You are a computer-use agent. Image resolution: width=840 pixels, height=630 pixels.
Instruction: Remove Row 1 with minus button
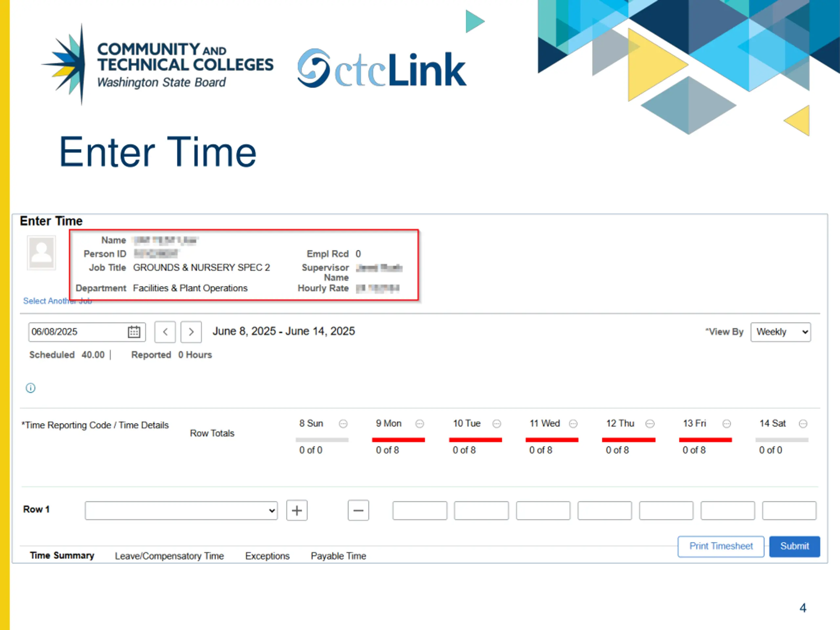pos(359,510)
